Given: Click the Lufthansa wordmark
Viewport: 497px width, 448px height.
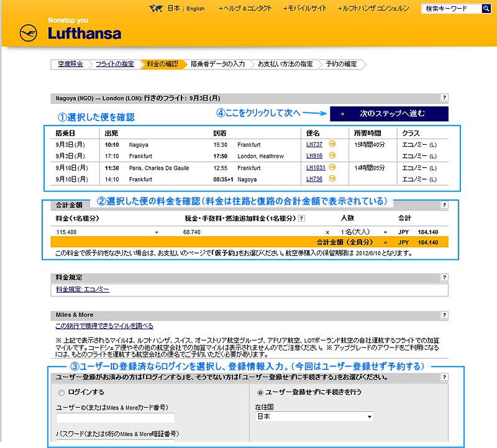Looking at the screenshot, I should [x=84, y=34].
